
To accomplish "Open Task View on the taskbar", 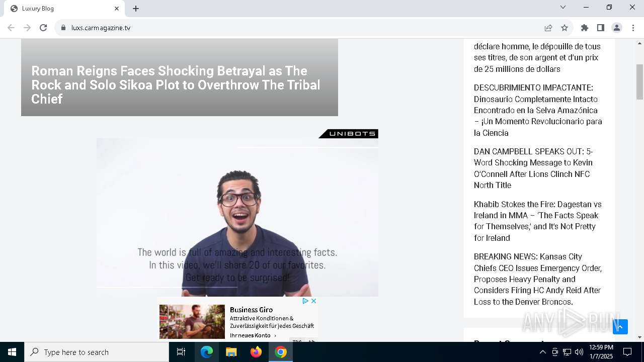I will [181, 352].
